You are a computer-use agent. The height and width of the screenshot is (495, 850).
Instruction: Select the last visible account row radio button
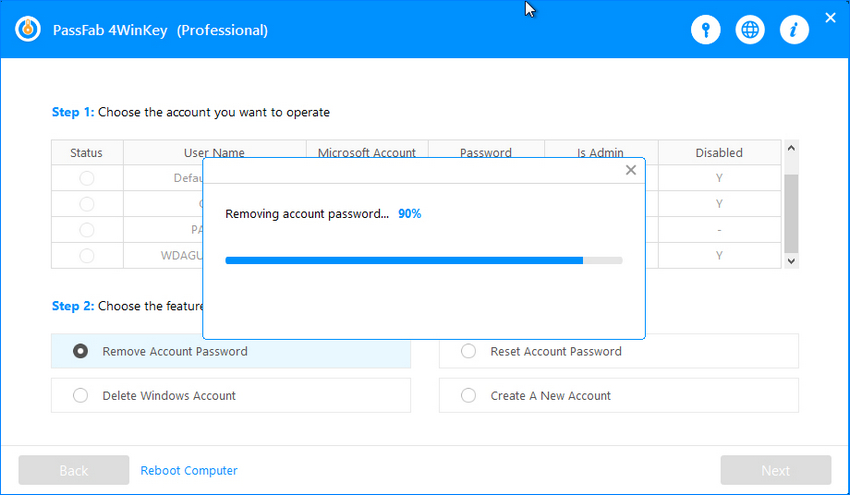(x=87, y=256)
